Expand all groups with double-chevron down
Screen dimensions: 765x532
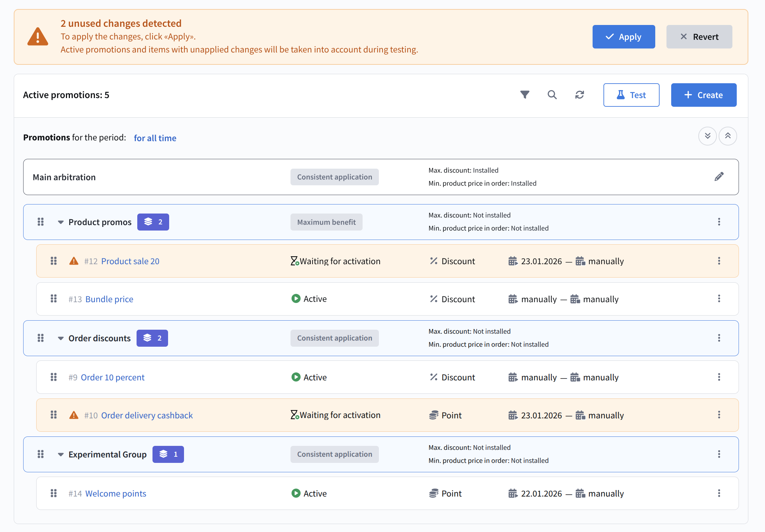pyautogui.click(x=707, y=136)
